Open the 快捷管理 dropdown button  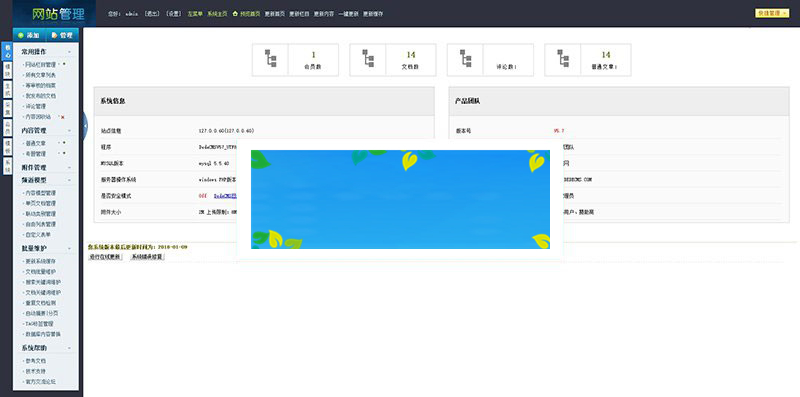point(772,13)
